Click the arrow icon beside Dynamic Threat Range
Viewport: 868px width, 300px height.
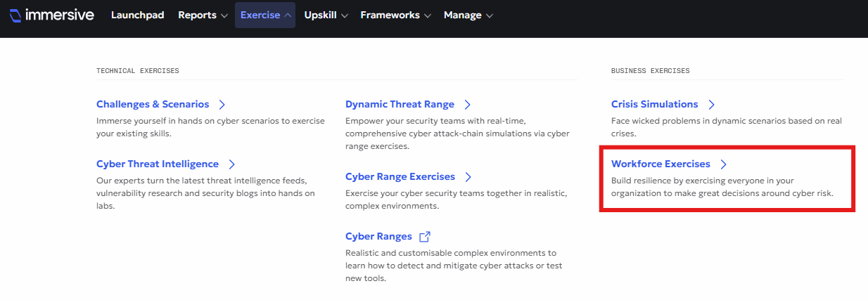coord(467,105)
